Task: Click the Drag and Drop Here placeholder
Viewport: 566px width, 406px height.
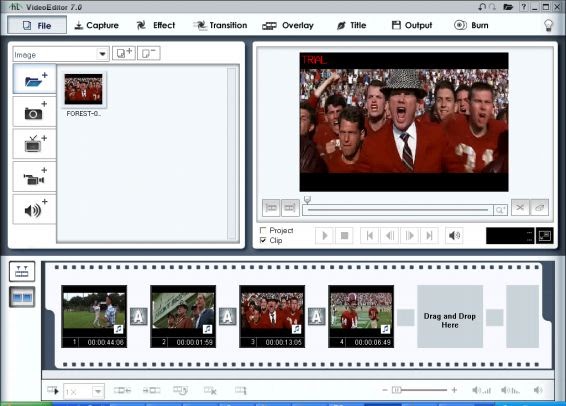Action: [x=450, y=316]
